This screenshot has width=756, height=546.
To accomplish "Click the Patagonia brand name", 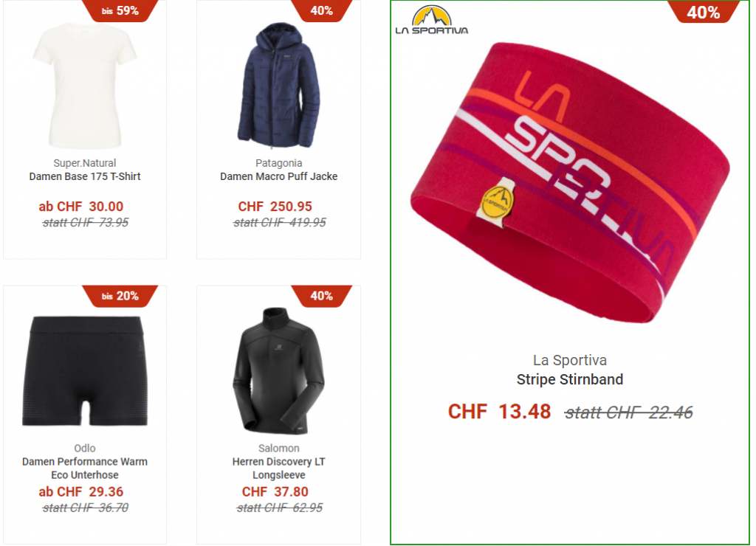I will pyautogui.click(x=278, y=163).
